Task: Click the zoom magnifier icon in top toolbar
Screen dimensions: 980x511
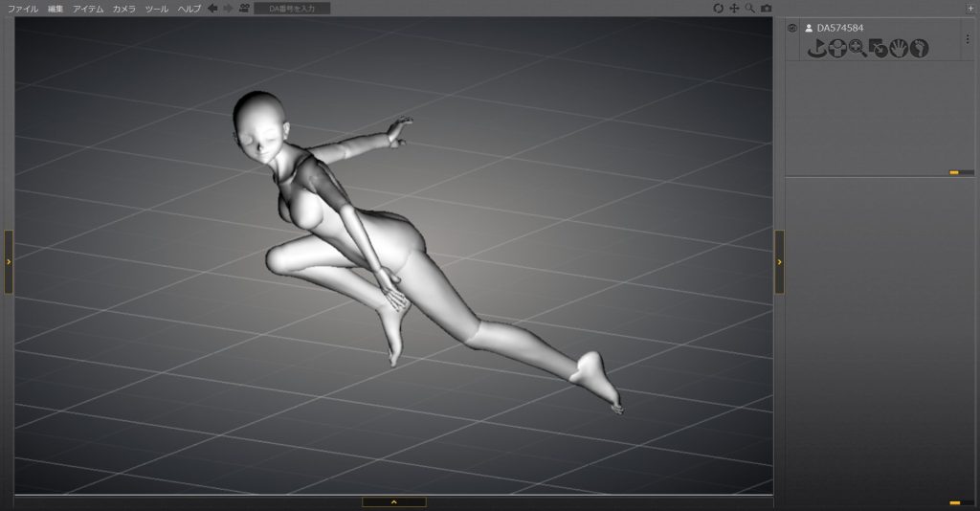Action: pyautogui.click(x=750, y=8)
